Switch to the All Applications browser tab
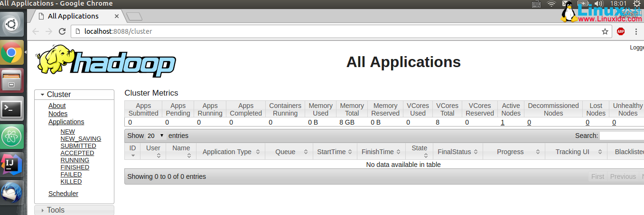 coord(73,16)
